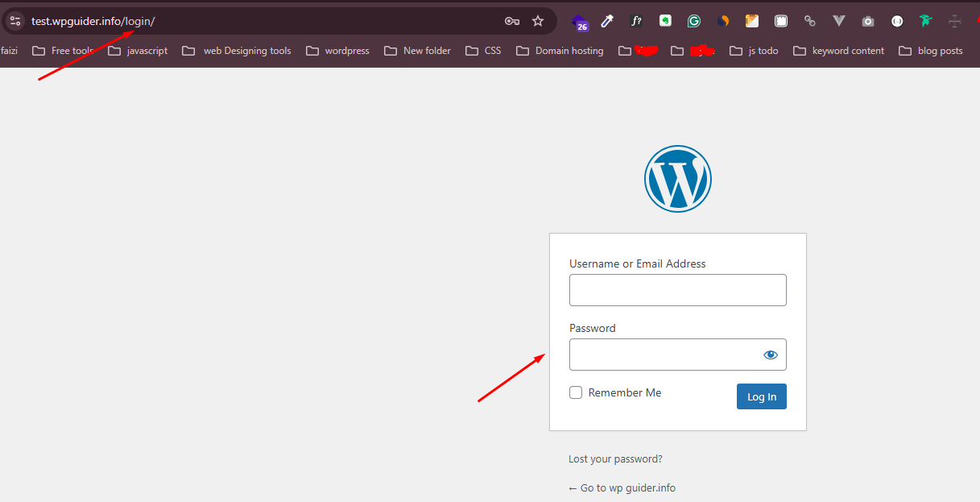Viewport: 980px width, 502px height.
Task: Open the javascript bookmark folder
Action: pos(138,51)
